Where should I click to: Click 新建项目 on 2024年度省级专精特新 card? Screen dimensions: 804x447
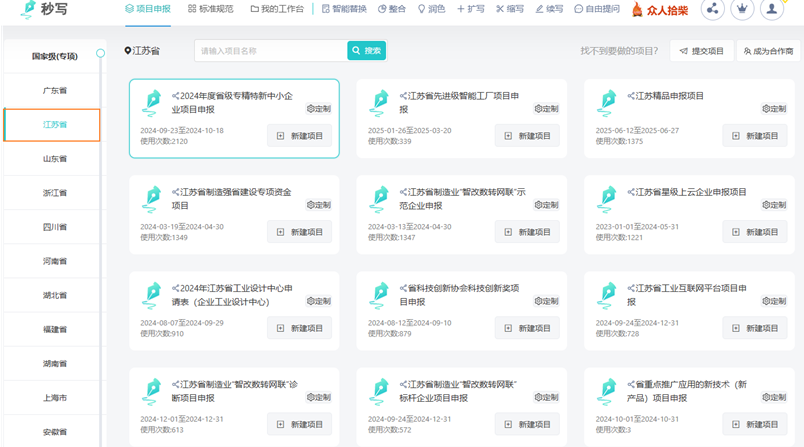pyautogui.click(x=299, y=136)
